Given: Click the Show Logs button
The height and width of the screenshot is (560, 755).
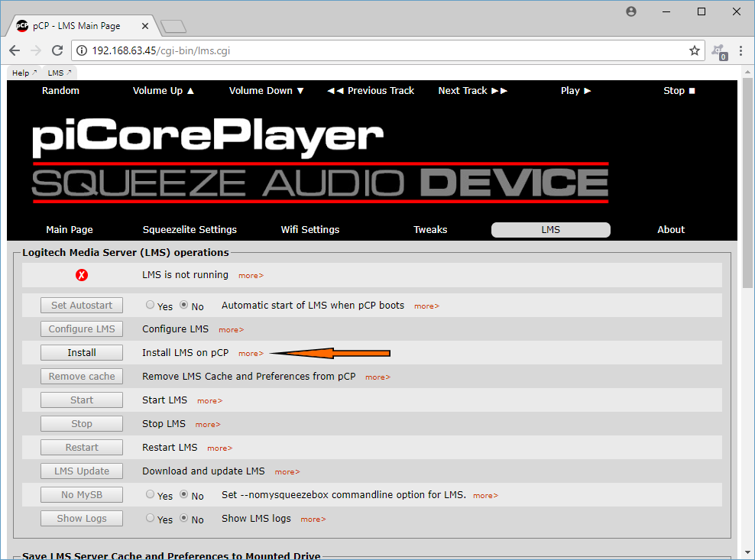Looking at the screenshot, I should [x=81, y=518].
